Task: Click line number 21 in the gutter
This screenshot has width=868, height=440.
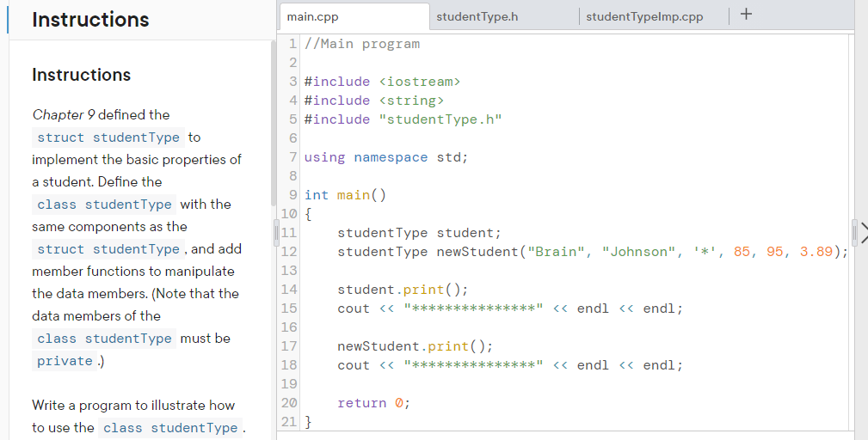Action: [289, 422]
